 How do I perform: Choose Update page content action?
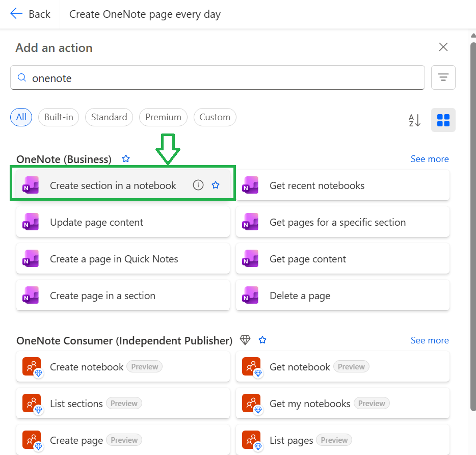click(123, 222)
